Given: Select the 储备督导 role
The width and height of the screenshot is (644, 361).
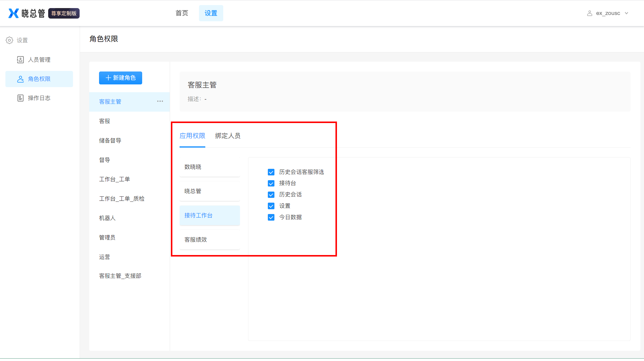Looking at the screenshot, I should (x=129, y=140).
